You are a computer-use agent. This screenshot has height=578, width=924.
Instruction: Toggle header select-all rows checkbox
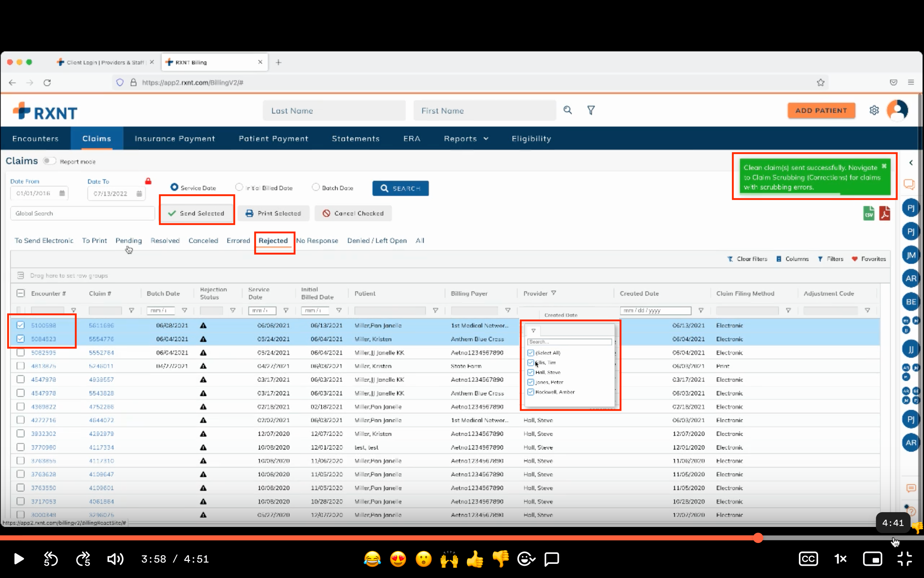tap(21, 293)
